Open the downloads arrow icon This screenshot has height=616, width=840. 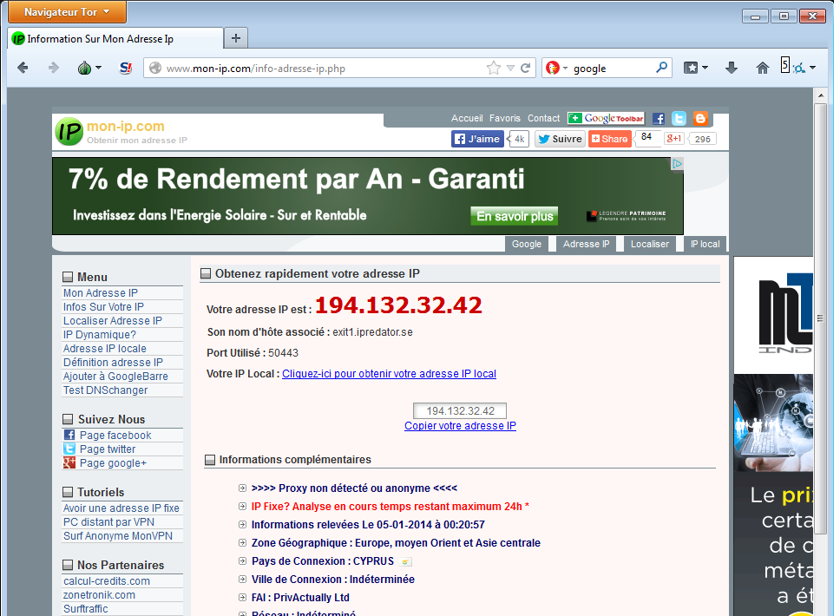point(732,68)
